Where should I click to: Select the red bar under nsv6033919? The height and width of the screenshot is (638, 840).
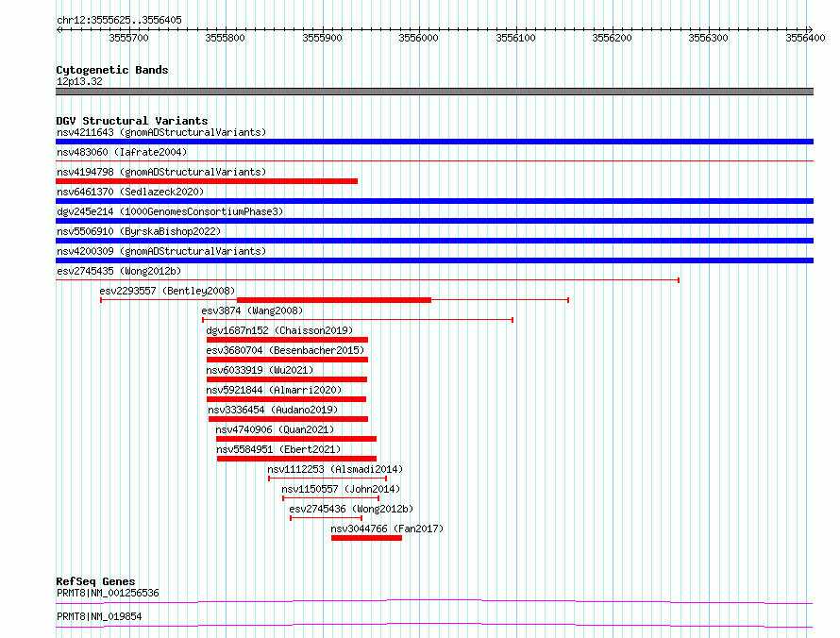[287, 379]
